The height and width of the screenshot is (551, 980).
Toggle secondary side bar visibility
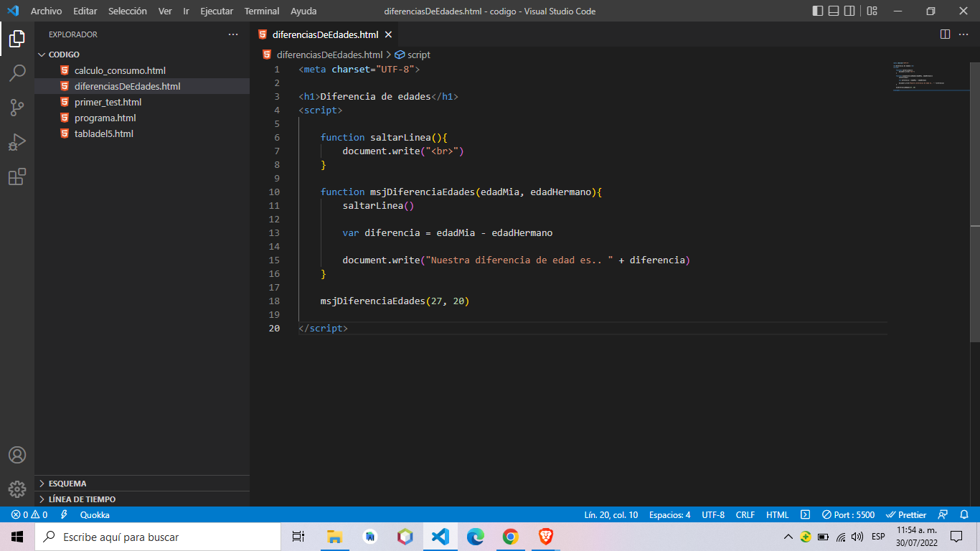[x=849, y=11]
